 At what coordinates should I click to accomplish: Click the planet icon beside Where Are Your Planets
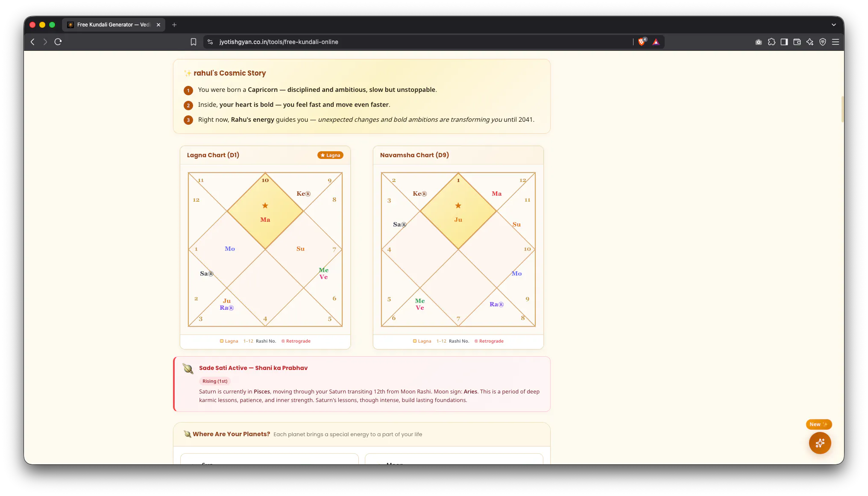tap(187, 434)
